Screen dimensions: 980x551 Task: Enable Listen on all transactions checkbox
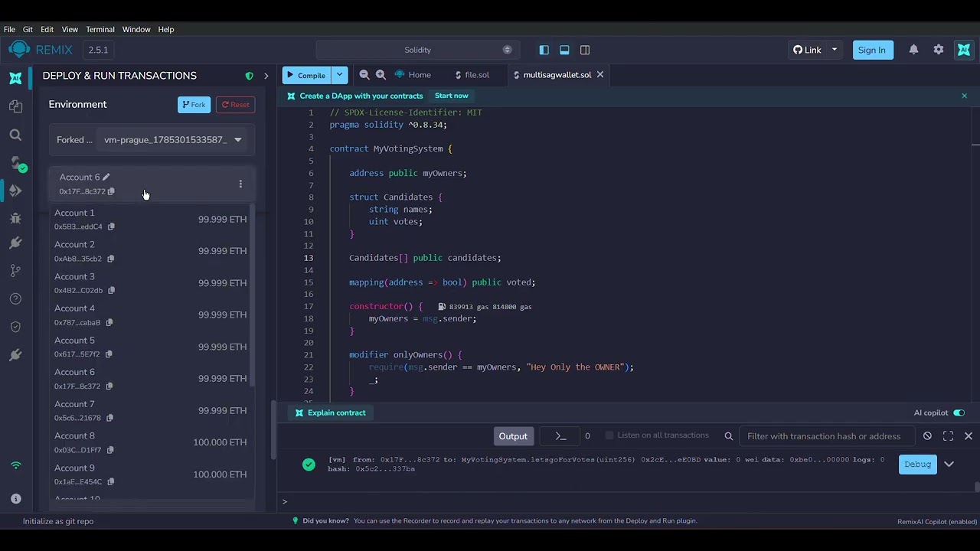(x=609, y=435)
